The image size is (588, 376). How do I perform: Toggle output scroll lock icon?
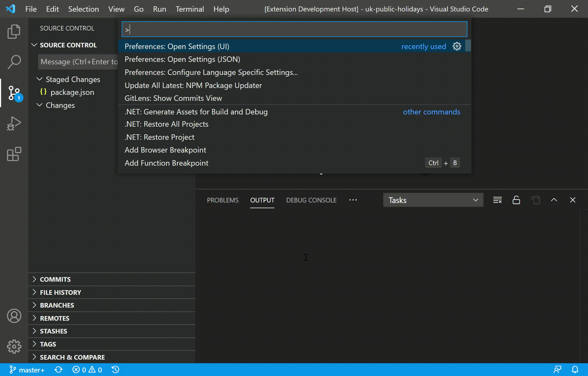pyautogui.click(x=516, y=200)
